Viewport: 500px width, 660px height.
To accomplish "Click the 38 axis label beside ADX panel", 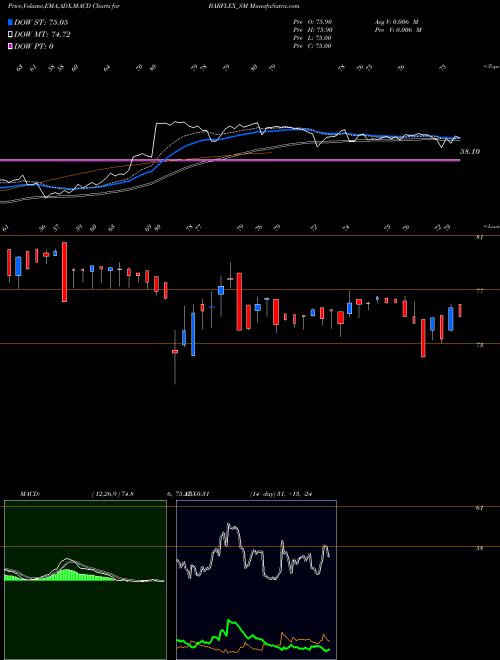I will [x=479, y=548].
